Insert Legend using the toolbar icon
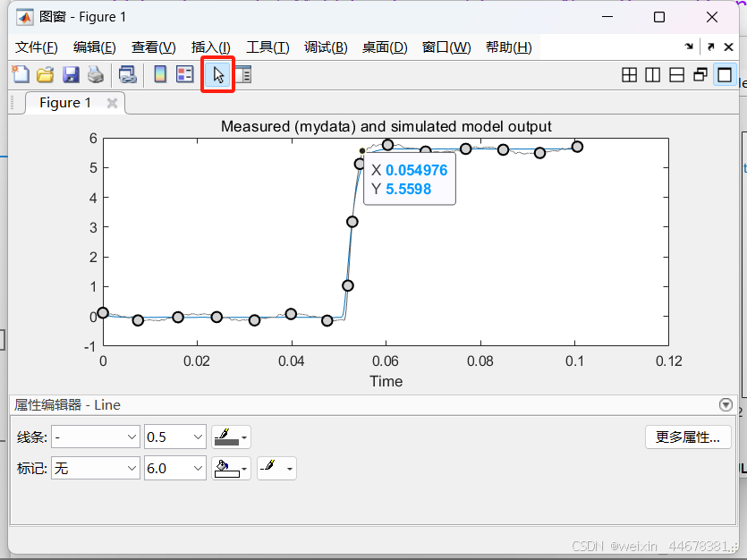This screenshot has height=560, width=747. [185, 75]
